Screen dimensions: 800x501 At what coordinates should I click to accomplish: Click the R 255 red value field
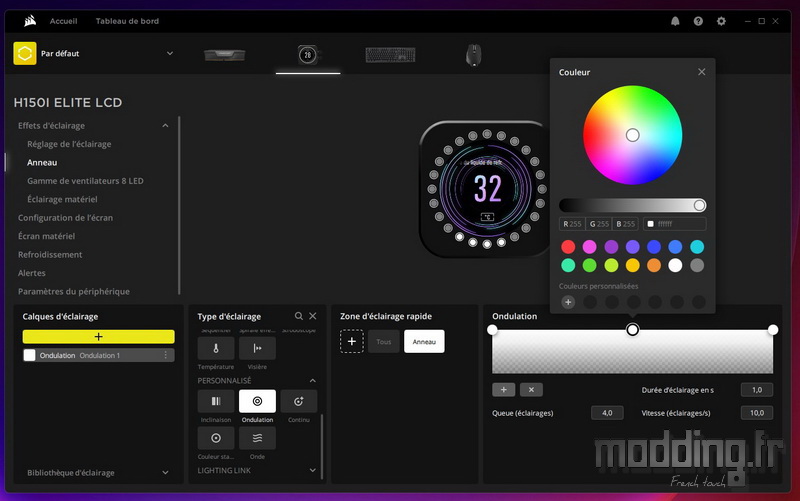(x=572, y=223)
